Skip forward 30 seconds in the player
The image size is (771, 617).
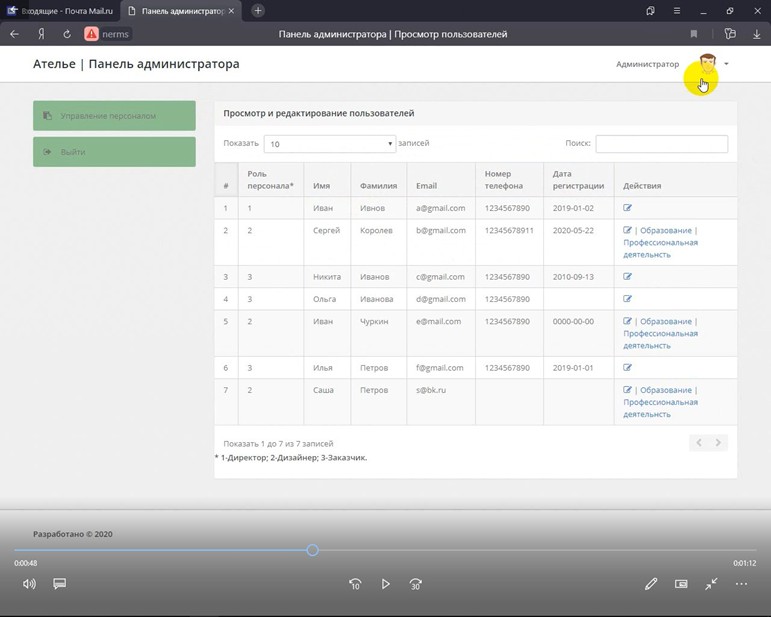[415, 584]
